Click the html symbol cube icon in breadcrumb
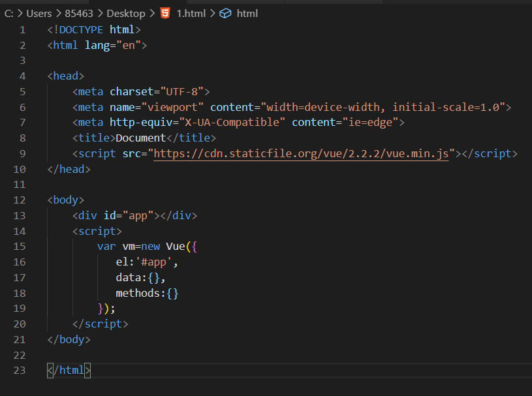The width and height of the screenshot is (532, 396). tap(225, 13)
